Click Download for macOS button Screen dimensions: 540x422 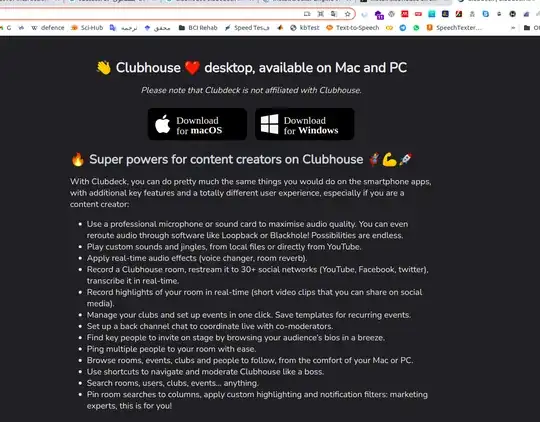point(197,124)
